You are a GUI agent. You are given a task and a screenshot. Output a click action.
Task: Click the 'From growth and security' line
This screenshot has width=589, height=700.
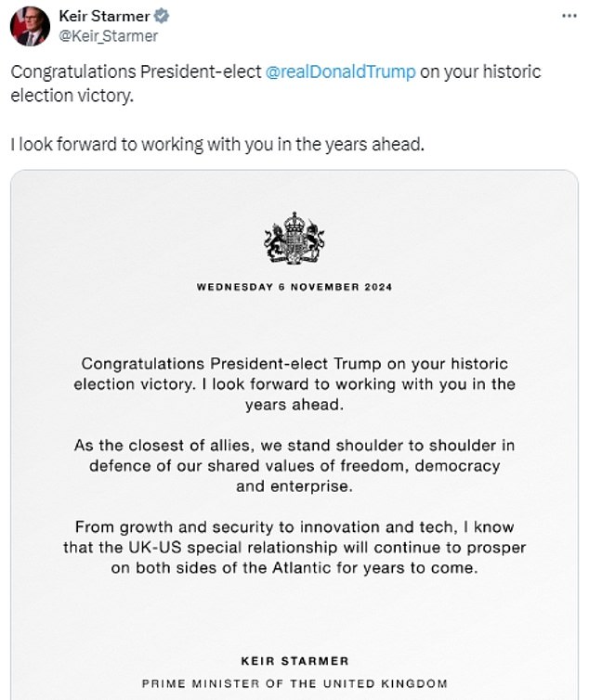[x=294, y=527]
